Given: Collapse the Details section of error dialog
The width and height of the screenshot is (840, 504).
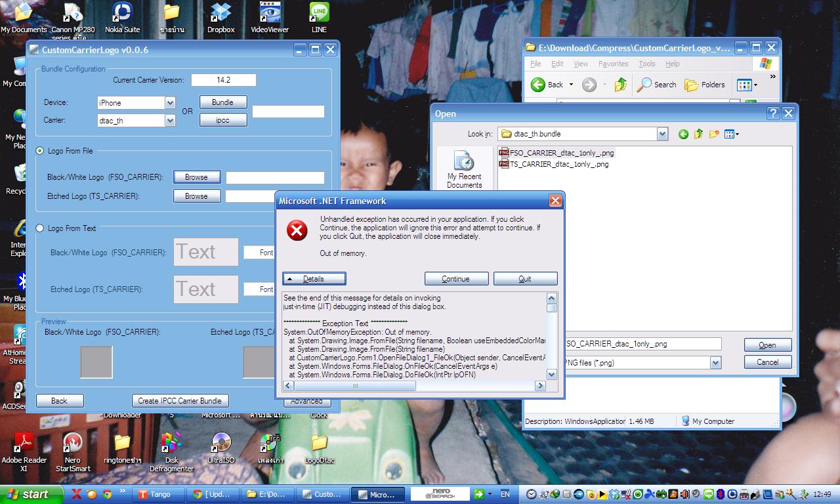Looking at the screenshot, I should click(314, 279).
